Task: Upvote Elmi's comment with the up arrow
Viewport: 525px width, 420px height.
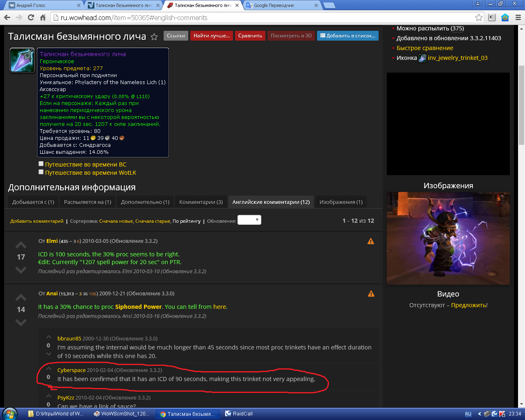Action: click(21, 245)
